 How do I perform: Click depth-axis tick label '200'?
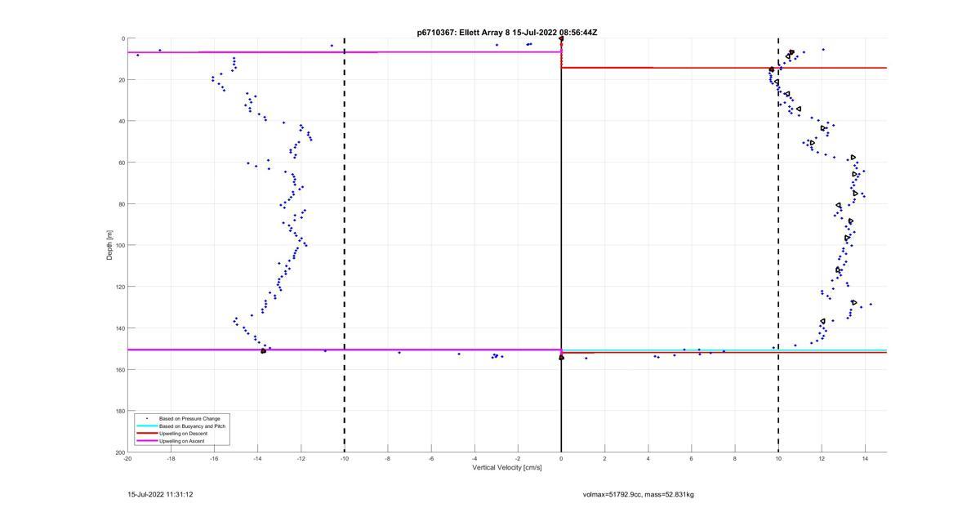pyautogui.click(x=119, y=452)
